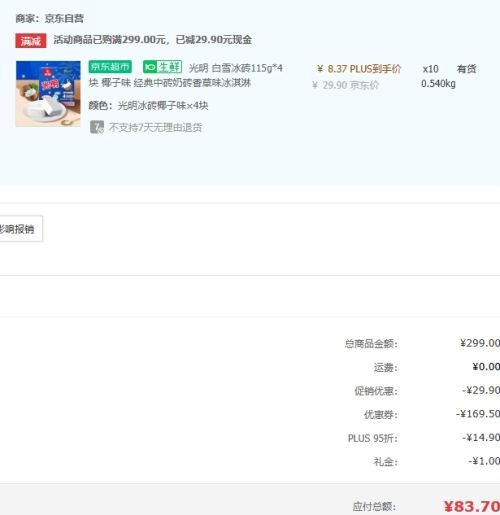Click the PLUS price ¥ 8.37 PLUS到手价
Screen dimensions: 500x515
pyautogui.click(x=359, y=69)
